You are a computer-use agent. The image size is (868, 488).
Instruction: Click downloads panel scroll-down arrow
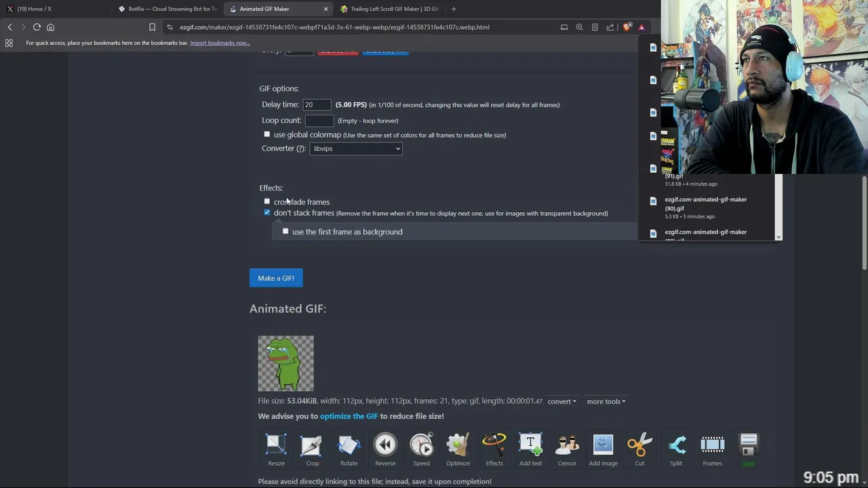coord(778,237)
